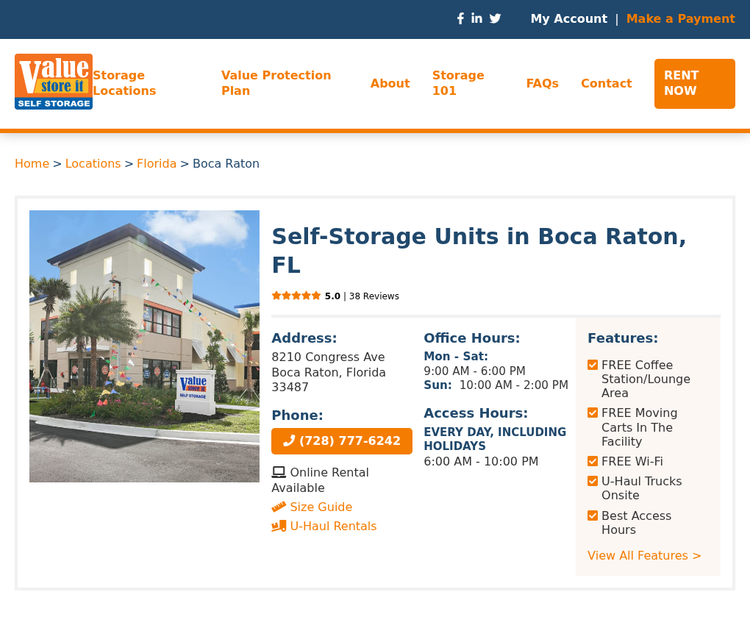Expand View All Features link
Viewport: 750px width, 628px height.
[x=644, y=555]
